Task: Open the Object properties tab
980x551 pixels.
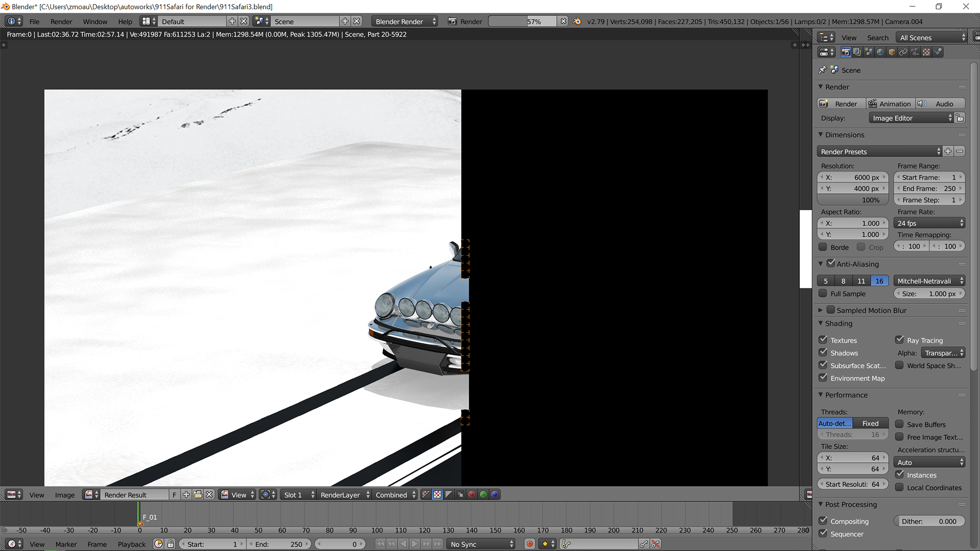Action: tap(892, 52)
